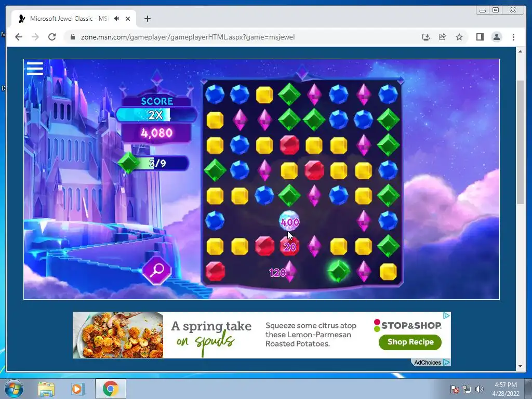
Task: Open Windows Media Player from taskbar
Action: coord(77,389)
